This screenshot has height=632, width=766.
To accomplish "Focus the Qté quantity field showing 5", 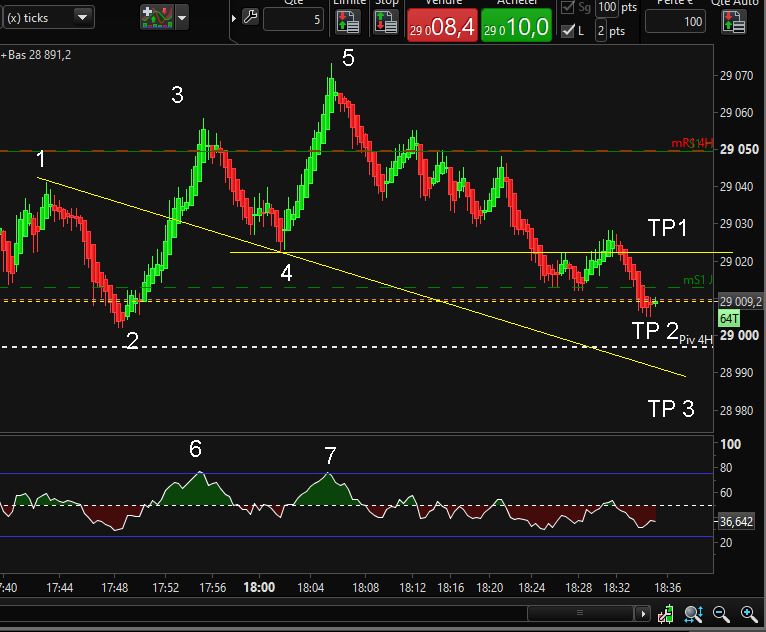I will 293,20.
